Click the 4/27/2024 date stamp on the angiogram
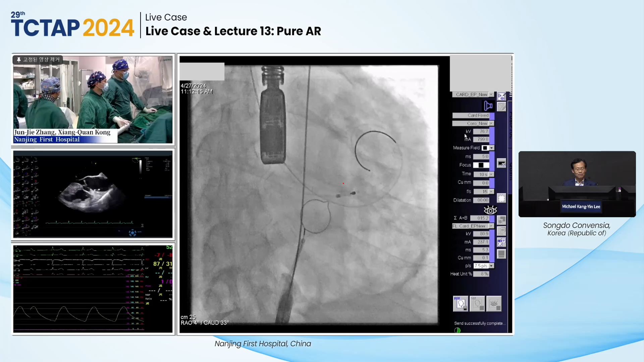Screen dimensions: 644x362 [x=193, y=86]
